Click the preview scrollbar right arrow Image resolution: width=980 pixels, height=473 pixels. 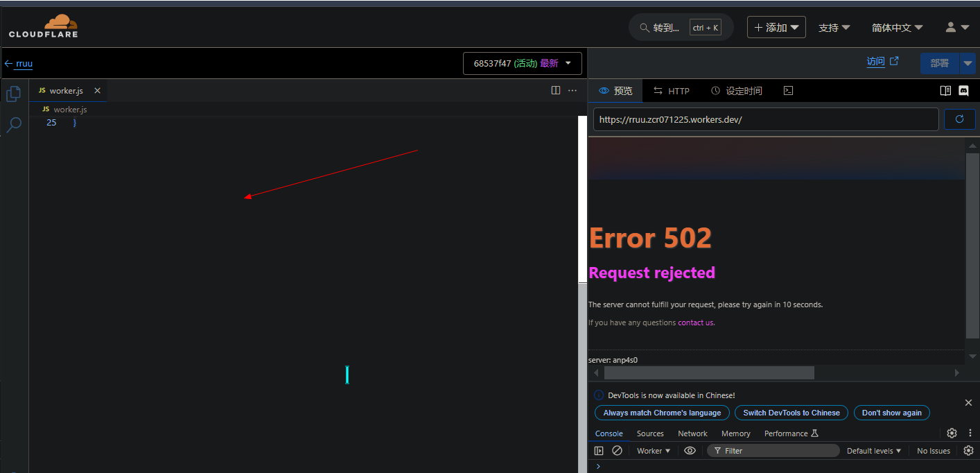957,373
